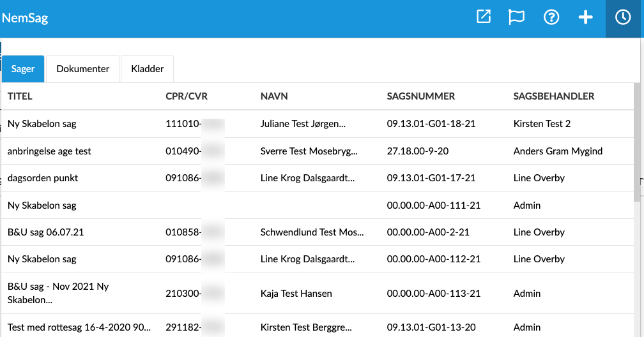Click the SAGSBEHANDLER column header
The width and height of the screenshot is (644, 337).
[x=553, y=96]
